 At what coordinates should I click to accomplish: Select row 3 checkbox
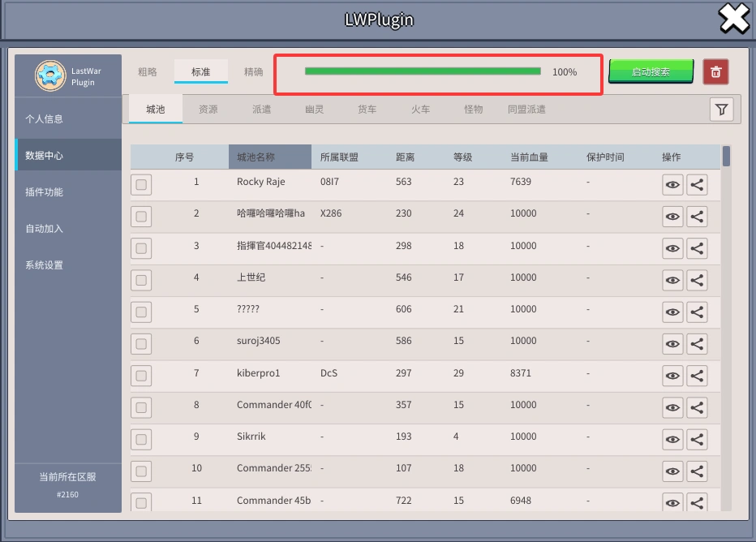pyautogui.click(x=141, y=248)
